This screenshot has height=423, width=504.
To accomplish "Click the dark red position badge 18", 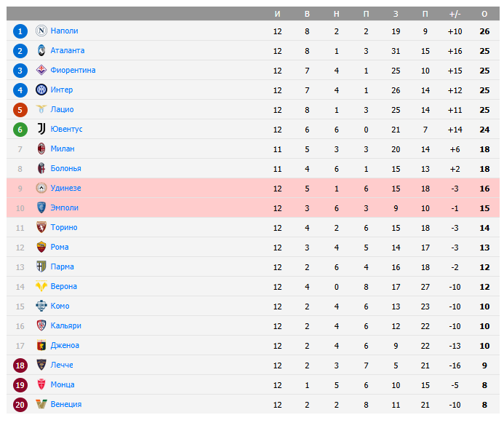I will (x=20, y=365).
